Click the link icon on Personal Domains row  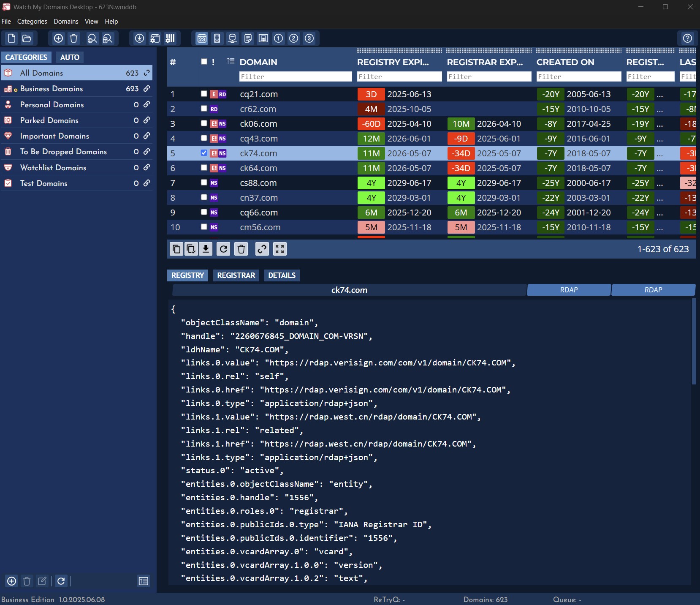pos(147,104)
